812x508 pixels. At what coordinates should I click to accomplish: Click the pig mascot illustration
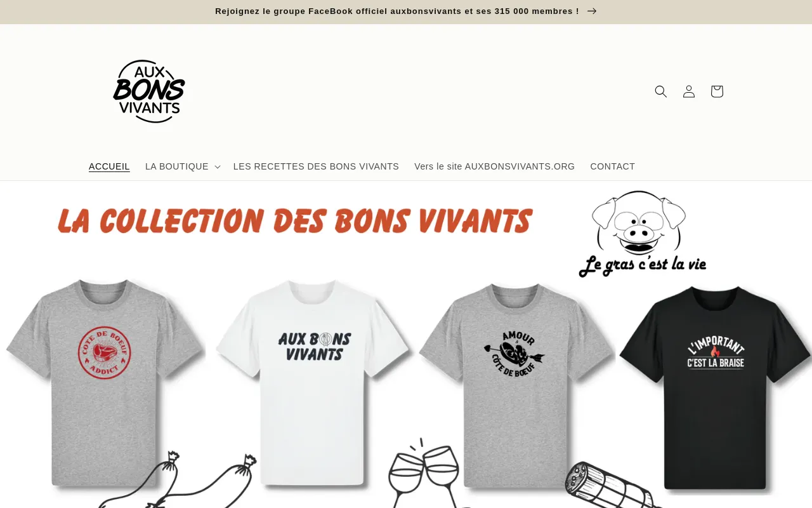[639, 222]
